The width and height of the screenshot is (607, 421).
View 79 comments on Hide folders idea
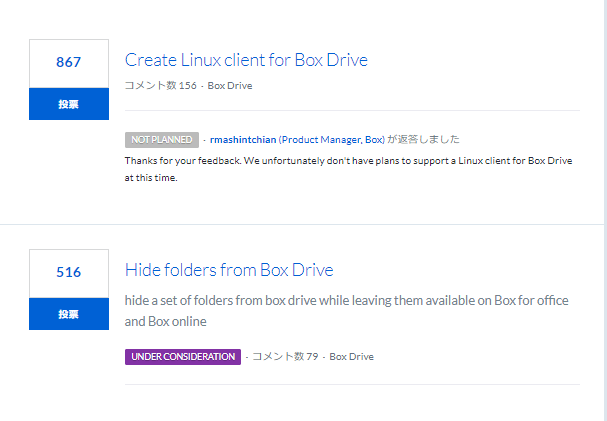click(x=285, y=357)
